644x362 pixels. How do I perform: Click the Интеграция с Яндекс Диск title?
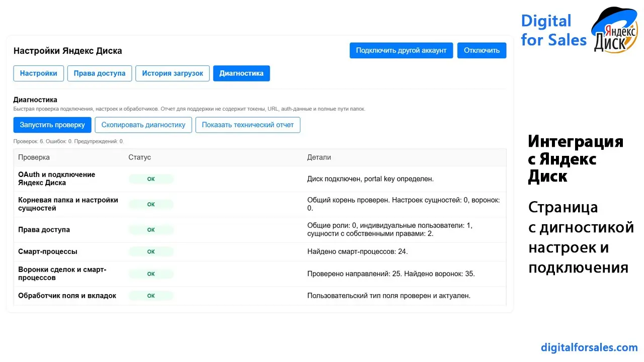576,159
